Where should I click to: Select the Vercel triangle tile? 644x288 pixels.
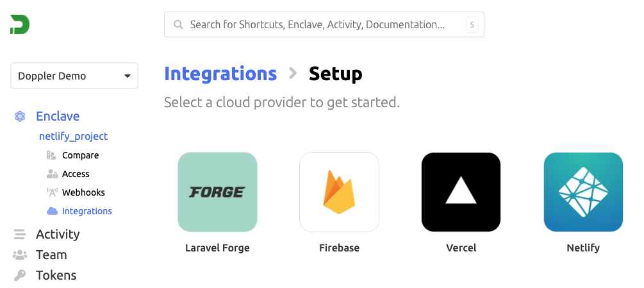[461, 192]
